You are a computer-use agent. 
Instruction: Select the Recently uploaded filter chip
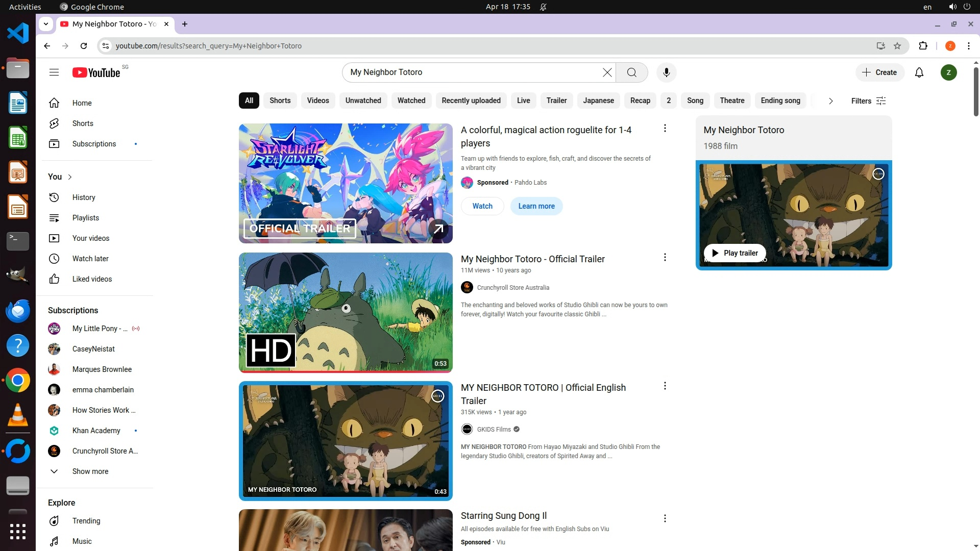471,101
